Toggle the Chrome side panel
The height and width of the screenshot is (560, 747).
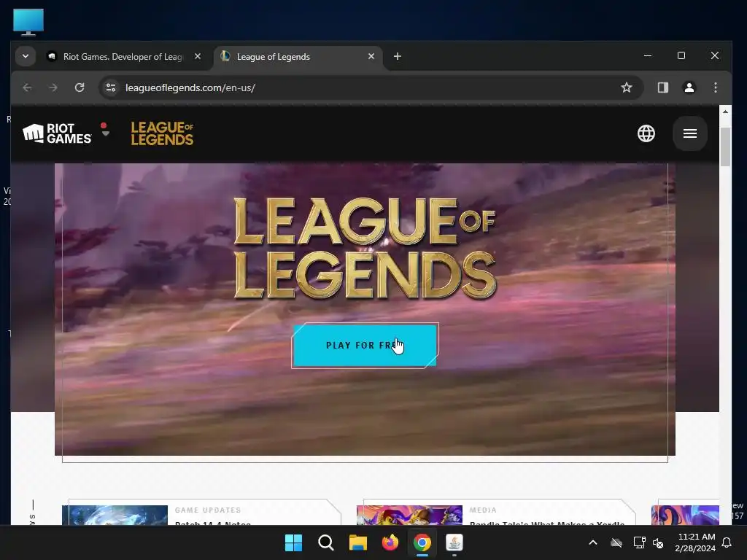point(662,87)
